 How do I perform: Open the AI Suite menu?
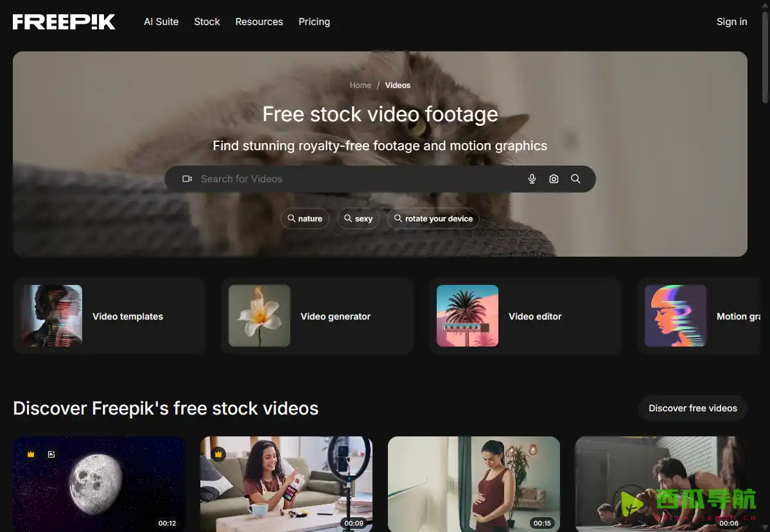(x=161, y=22)
